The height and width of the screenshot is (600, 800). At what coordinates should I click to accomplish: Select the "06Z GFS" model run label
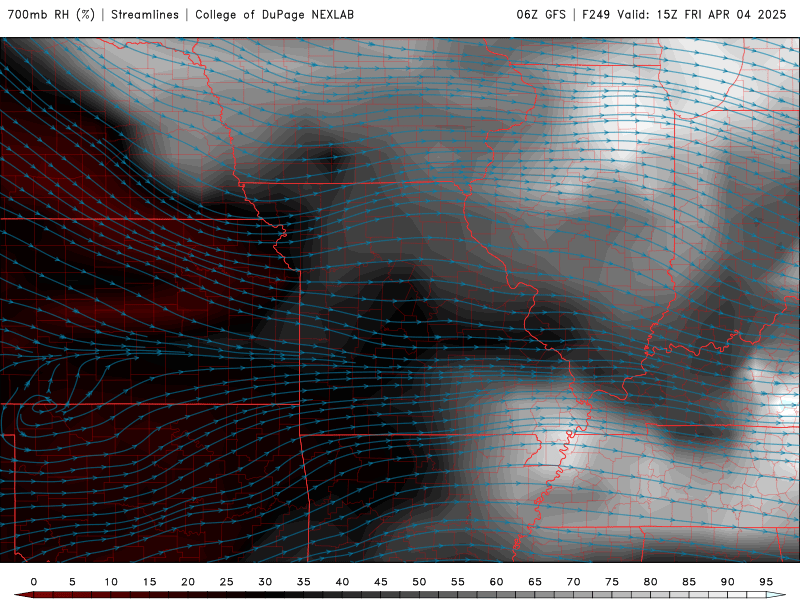coord(541,15)
